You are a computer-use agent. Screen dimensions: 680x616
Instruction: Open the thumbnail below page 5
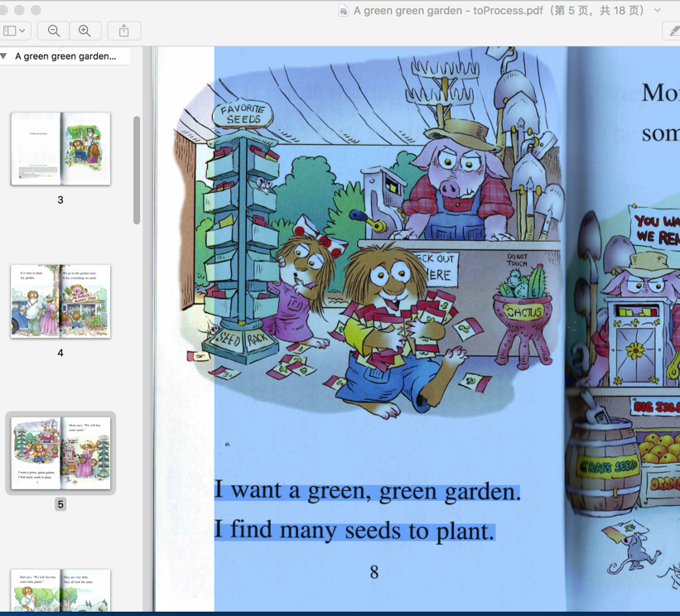(x=60, y=590)
